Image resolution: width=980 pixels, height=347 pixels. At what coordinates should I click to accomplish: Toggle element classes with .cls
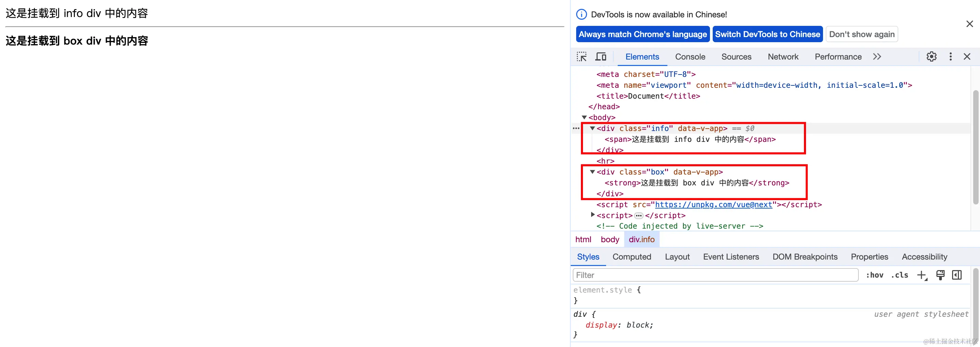click(x=899, y=275)
